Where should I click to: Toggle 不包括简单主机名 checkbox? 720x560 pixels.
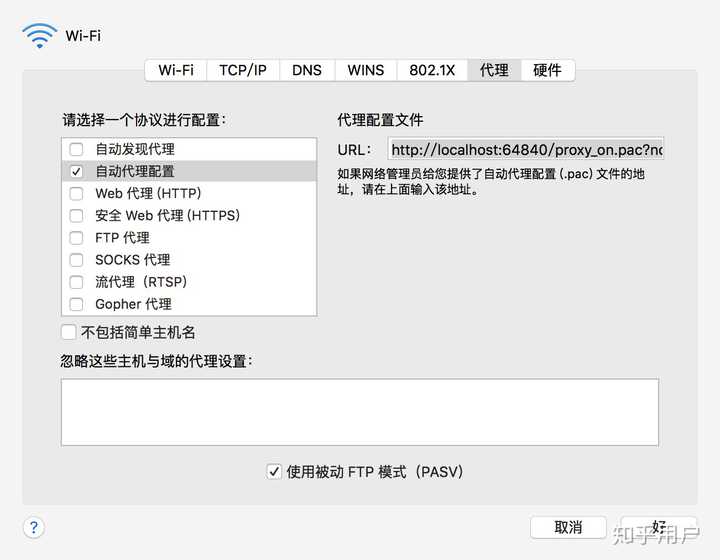69,332
